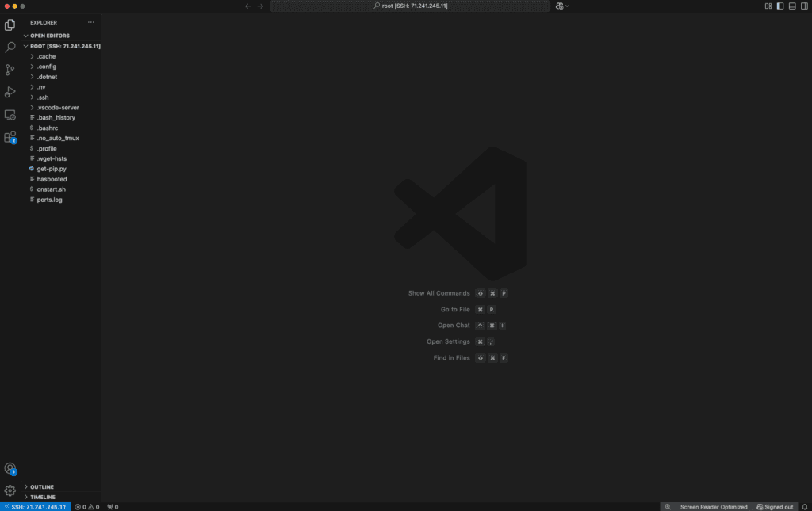Expand the .dotnet folder
Viewport: 812px width, 511px height.
point(61,77)
